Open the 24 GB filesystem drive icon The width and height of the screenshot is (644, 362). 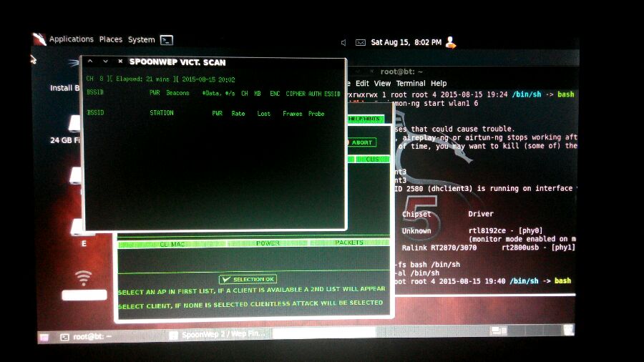pyautogui.click(x=74, y=124)
